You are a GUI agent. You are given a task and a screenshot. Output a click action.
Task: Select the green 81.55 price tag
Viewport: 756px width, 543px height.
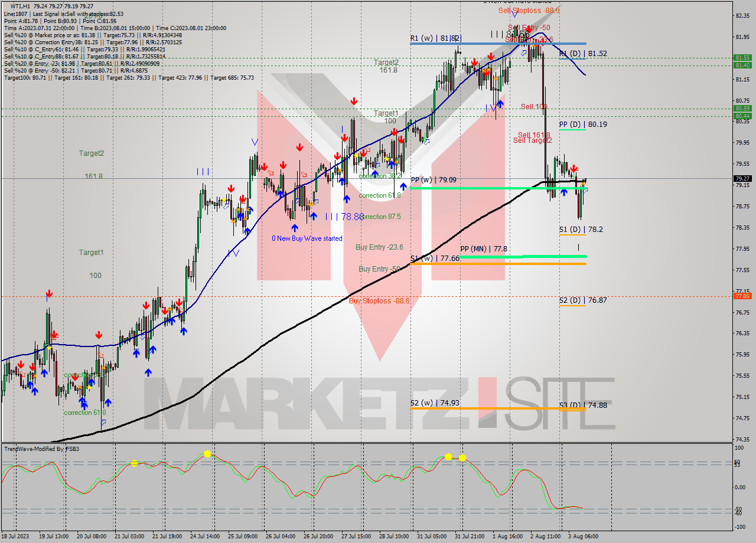(x=742, y=58)
